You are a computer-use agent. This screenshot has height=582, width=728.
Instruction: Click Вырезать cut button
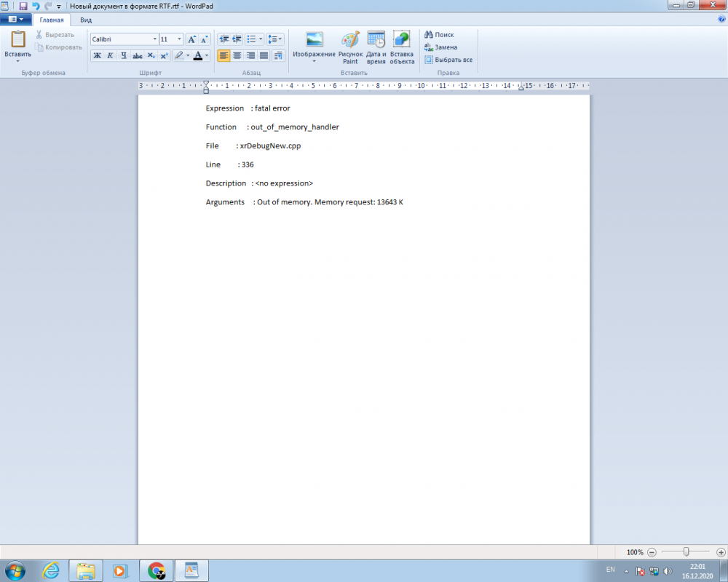click(x=55, y=35)
